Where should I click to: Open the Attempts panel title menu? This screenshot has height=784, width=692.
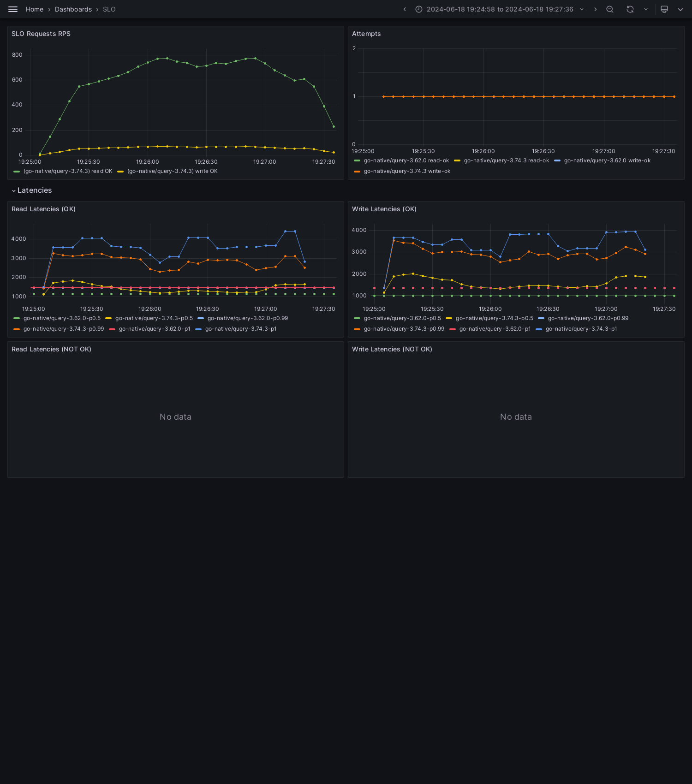[366, 34]
